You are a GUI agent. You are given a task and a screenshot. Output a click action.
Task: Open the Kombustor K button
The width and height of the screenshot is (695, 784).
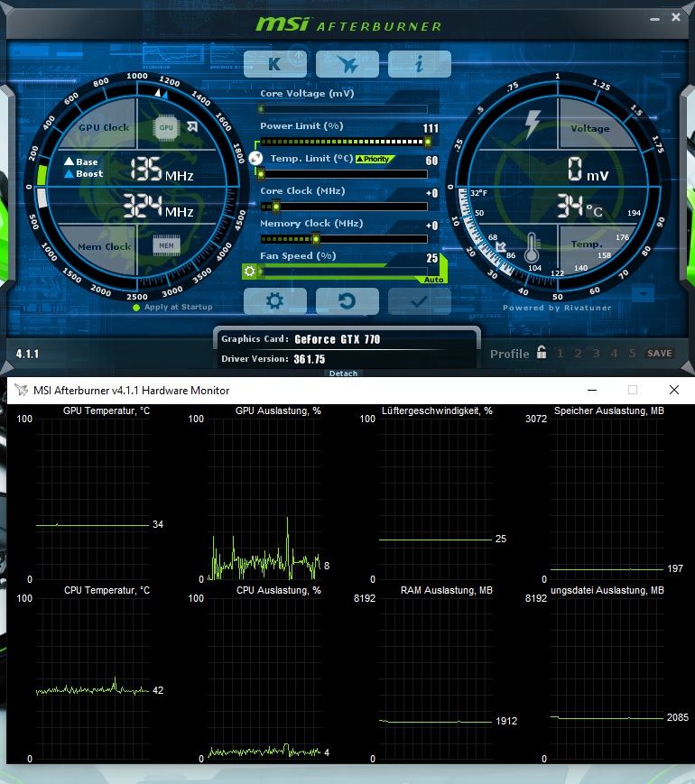(274, 63)
